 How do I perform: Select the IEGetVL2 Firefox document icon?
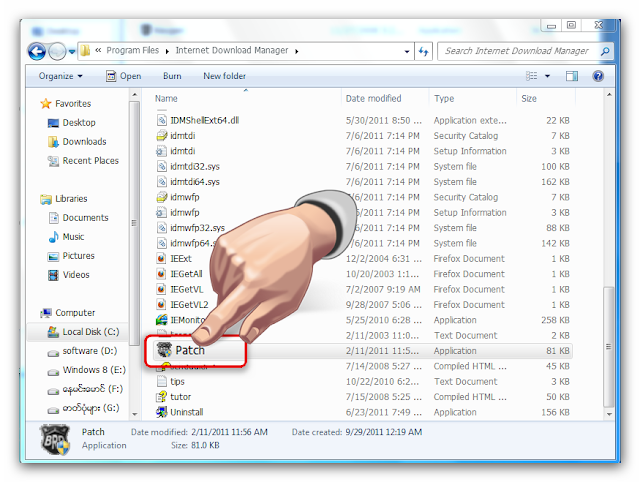click(161, 304)
